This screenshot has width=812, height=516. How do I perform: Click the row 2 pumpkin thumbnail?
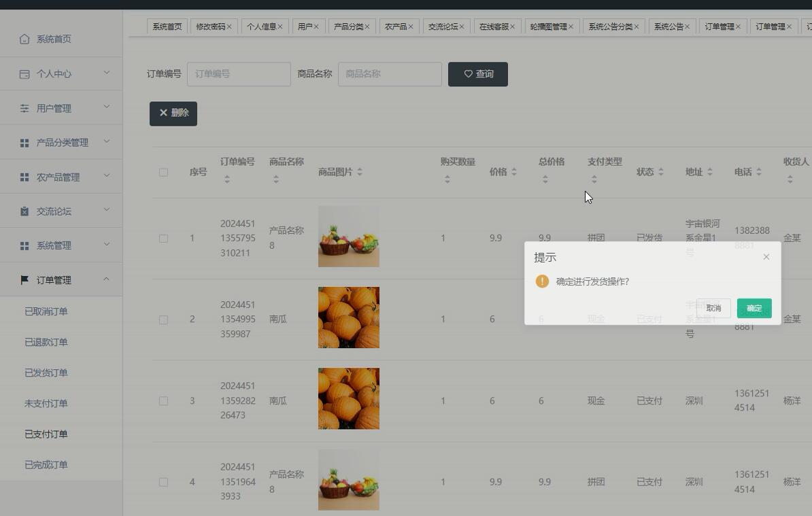[348, 317]
